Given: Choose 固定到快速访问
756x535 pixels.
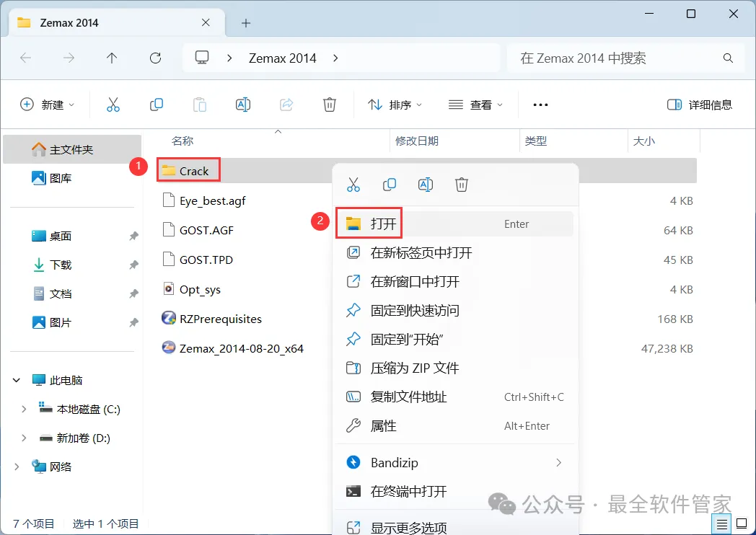Looking at the screenshot, I should 454,311.
